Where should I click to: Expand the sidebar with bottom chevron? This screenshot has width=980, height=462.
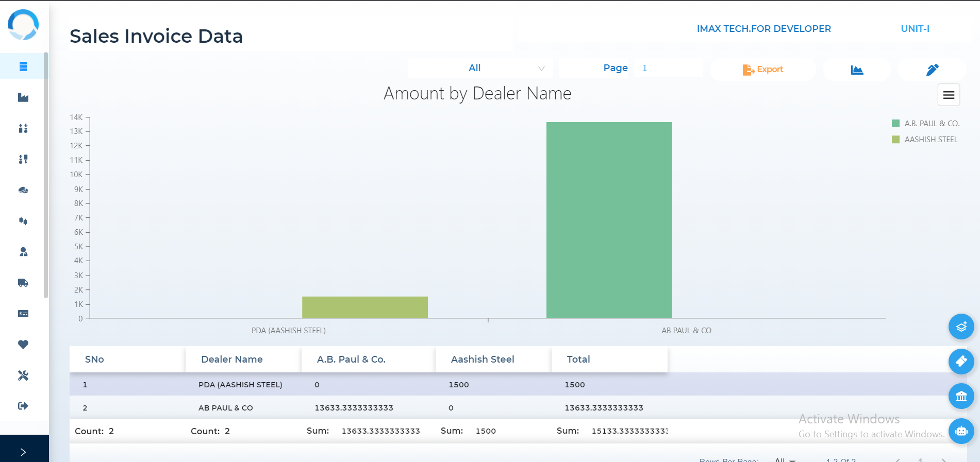[23, 452]
